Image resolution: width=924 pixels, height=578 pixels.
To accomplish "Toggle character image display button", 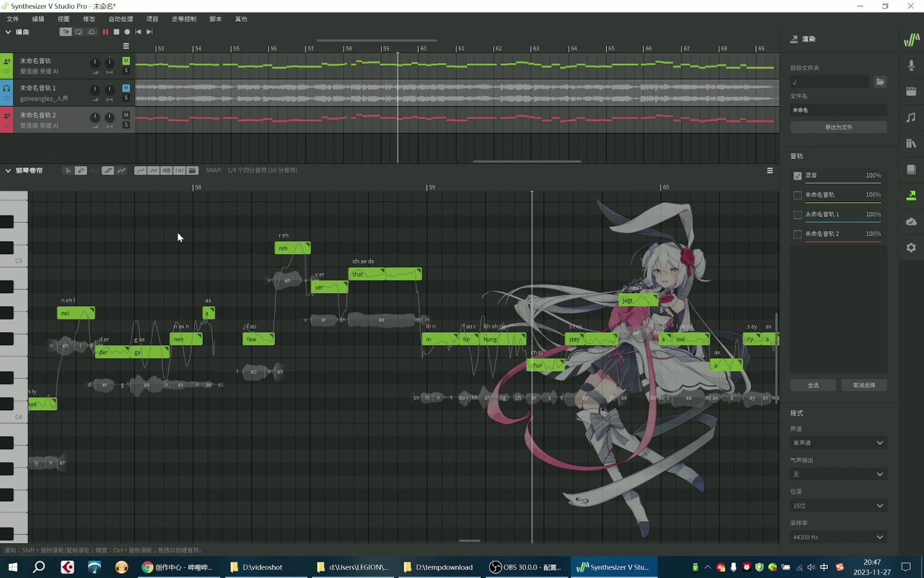I will [192, 171].
